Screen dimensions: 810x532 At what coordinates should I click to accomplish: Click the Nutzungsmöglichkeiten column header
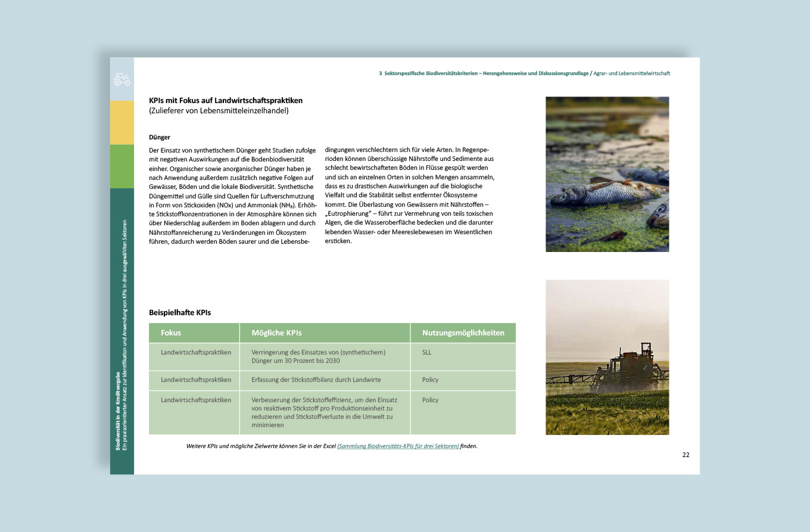click(463, 332)
